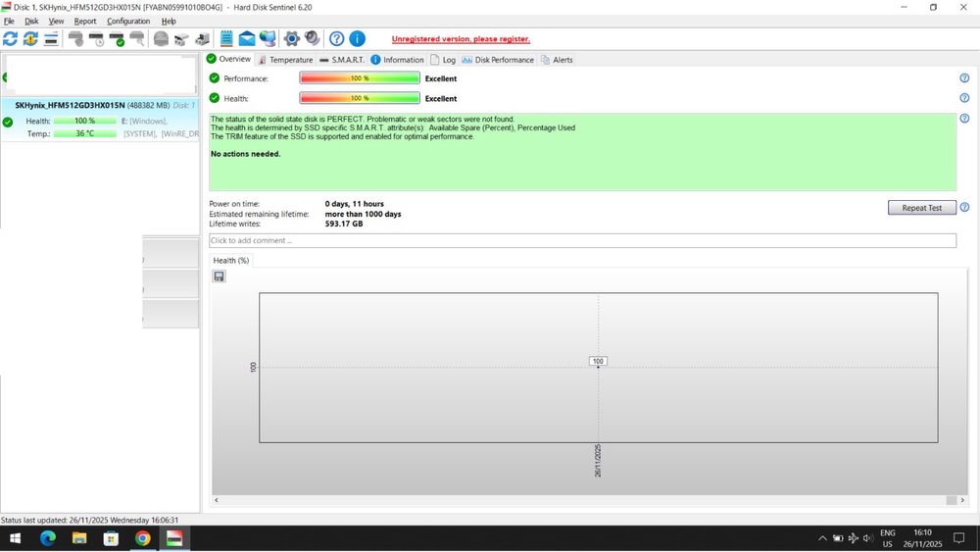The image size is (980, 552).
Task: Click the sidebar Health 100 % green bar
Action: coord(84,121)
